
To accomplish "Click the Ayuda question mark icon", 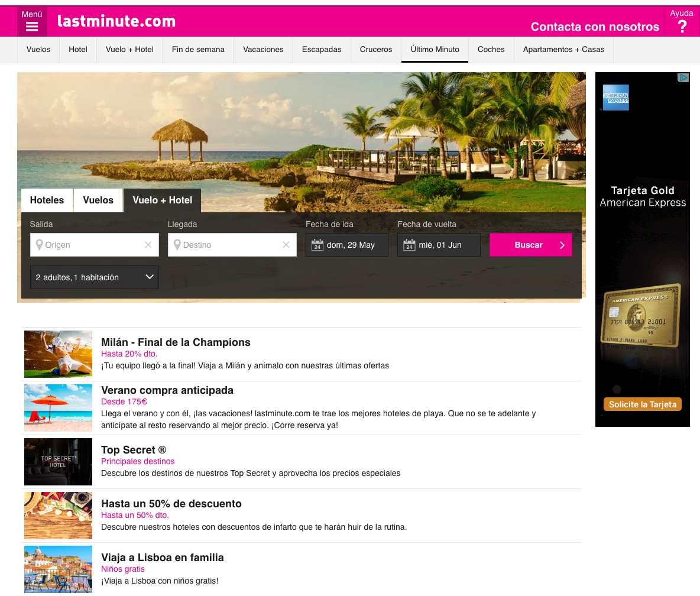I will coord(682,27).
